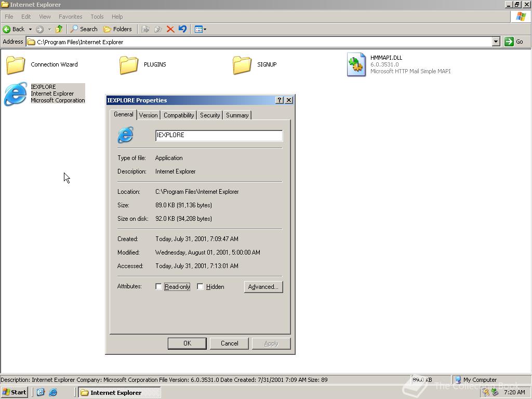Switch to the Compatibility tab

coord(178,115)
